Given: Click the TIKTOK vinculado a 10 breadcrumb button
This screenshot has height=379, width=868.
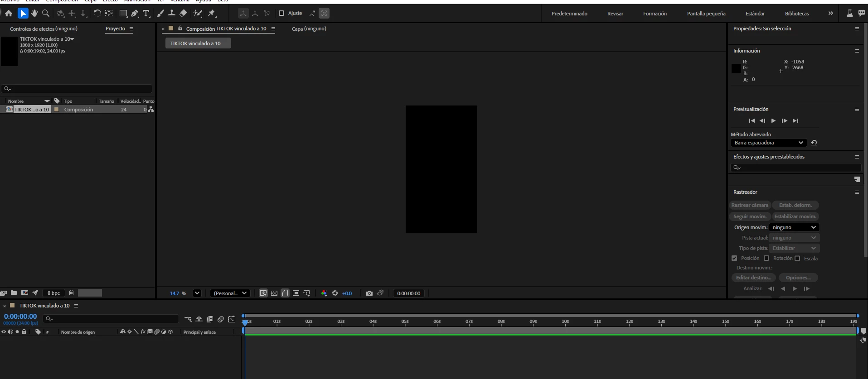Looking at the screenshot, I should (198, 43).
